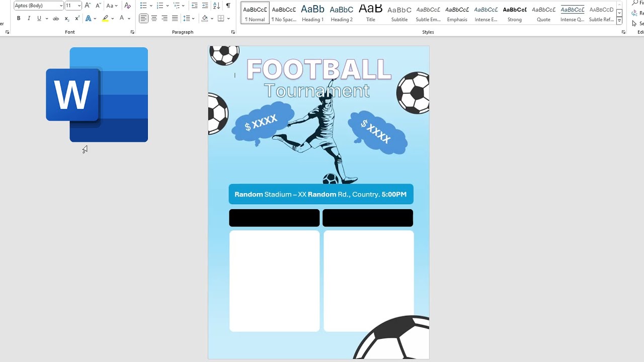Toggle Show/Hide paragraph marks

pyautogui.click(x=228, y=6)
